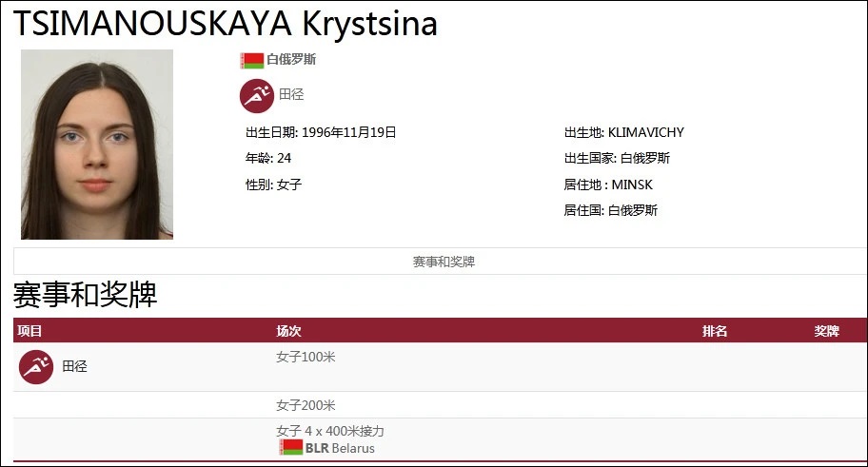This screenshot has width=868, height=467.
Task: Click the athletics icon in the profile header
Action: (x=255, y=95)
